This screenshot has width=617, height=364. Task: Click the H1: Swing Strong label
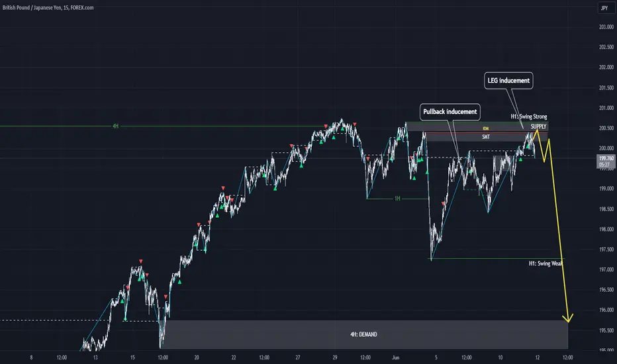529,116
